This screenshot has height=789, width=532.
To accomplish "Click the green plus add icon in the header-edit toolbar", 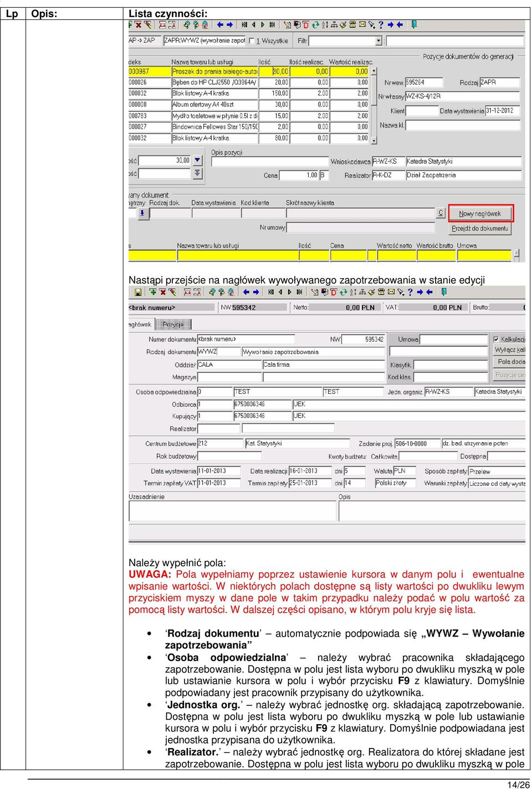I will click(x=152, y=292).
